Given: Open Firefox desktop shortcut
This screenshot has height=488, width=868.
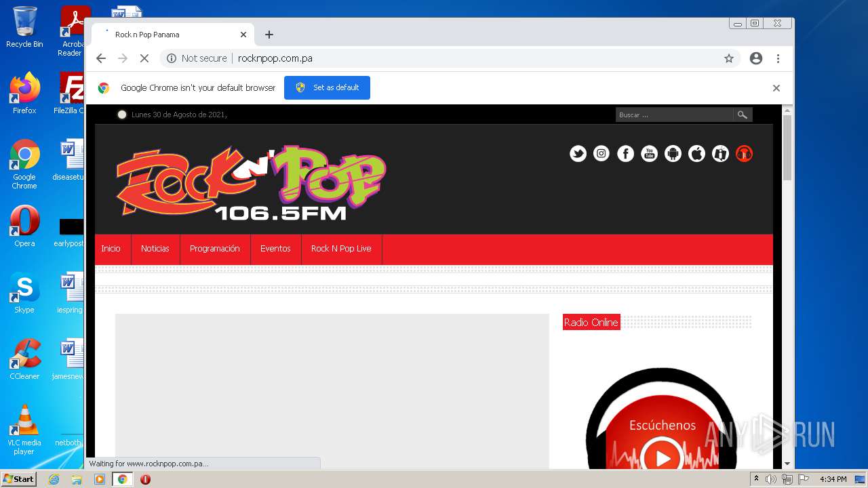Looking at the screenshot, I should coord(24,94).
